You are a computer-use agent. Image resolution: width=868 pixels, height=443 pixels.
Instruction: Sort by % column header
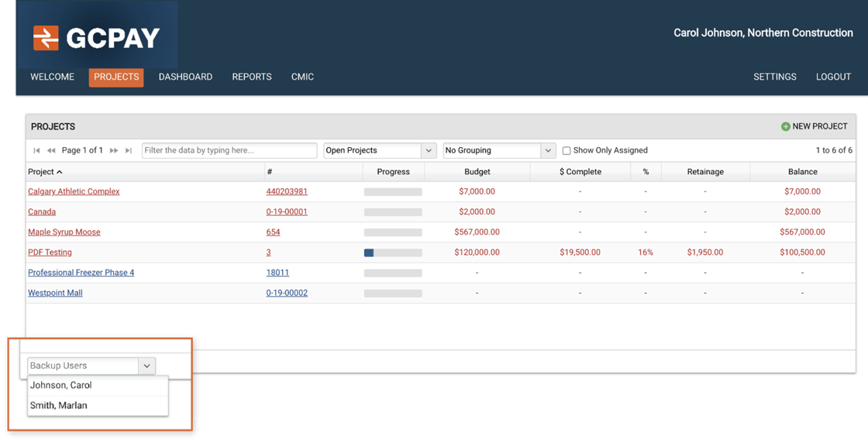(x=646, y=172)
